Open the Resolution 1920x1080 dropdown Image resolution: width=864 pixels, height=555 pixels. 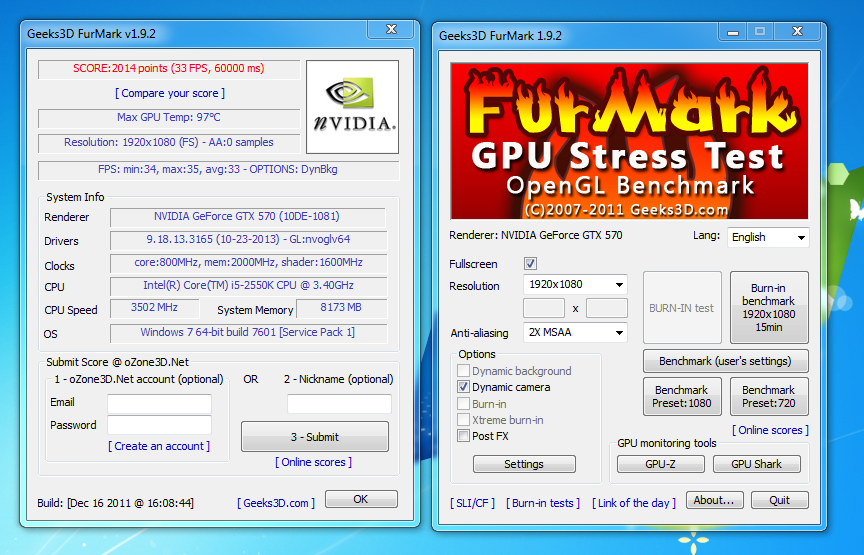click(x=575, y=284)
